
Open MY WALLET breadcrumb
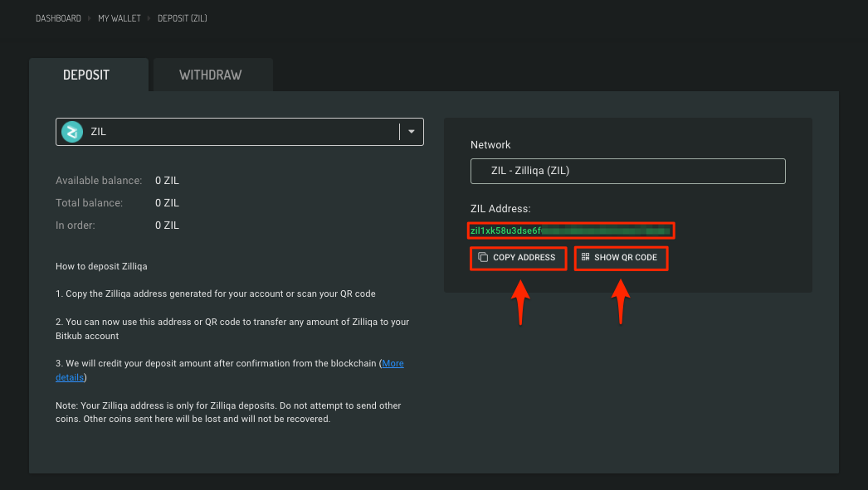pyautogui.click(x=119, y=18)
